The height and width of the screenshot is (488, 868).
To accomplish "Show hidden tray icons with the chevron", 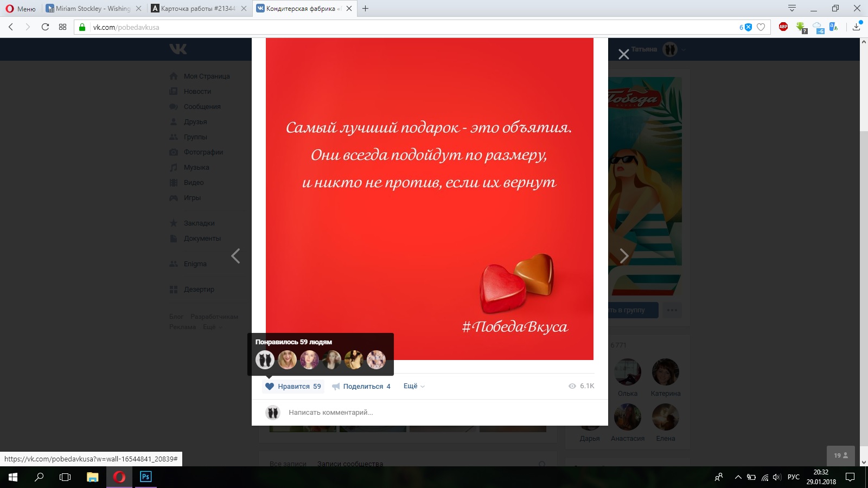I will pyautogui.click(x=738, y=477).
